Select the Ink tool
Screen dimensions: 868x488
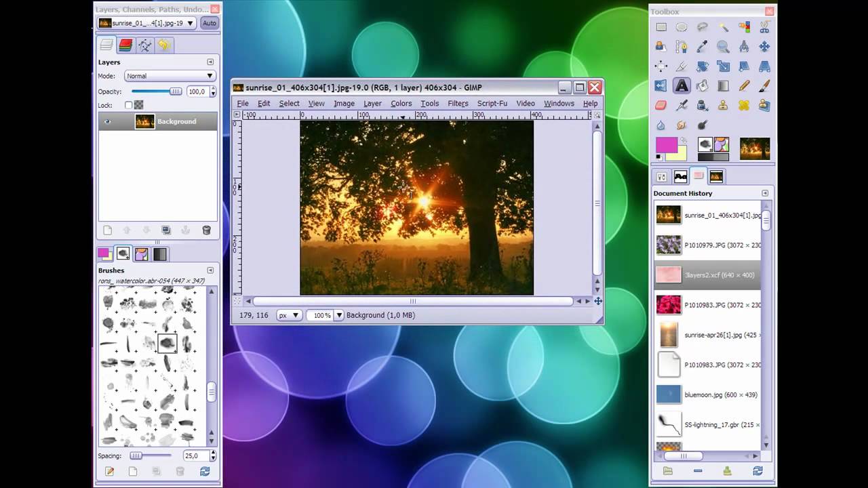[703, 106]
